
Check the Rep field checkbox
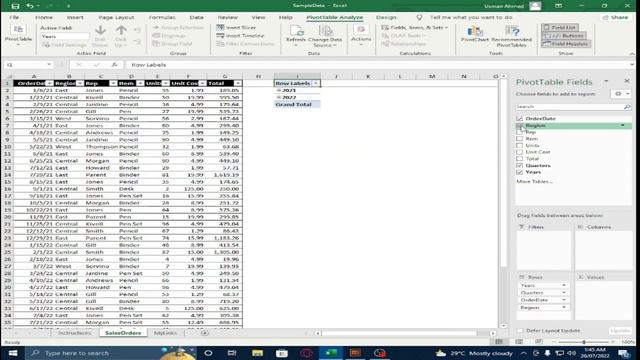(520, 132)
